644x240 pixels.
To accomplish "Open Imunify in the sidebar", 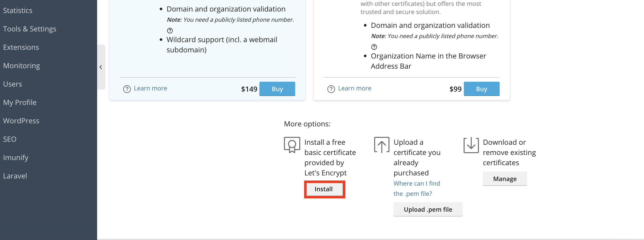I will (x=16, y=158).
